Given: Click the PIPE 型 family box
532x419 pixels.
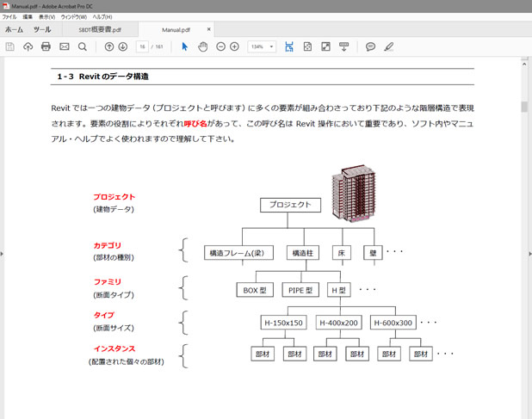Looking at the screenshot, I should click(x=300, y=290).
